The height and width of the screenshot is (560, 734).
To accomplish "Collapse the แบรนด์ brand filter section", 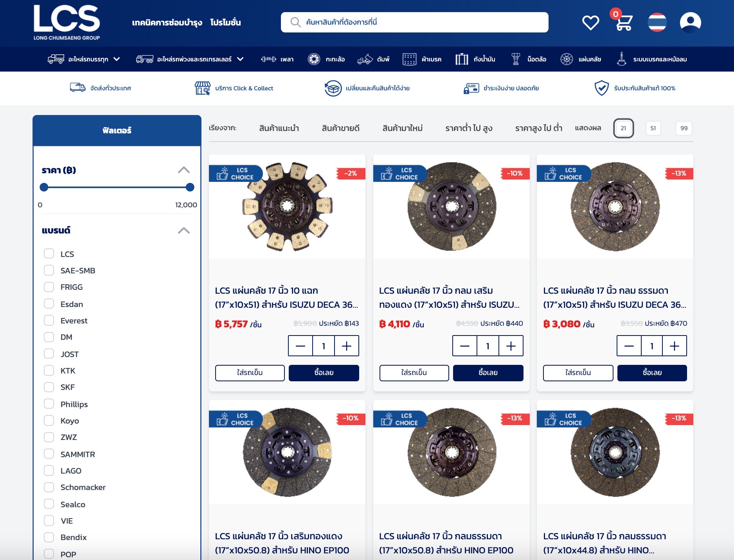I will 183,230.
